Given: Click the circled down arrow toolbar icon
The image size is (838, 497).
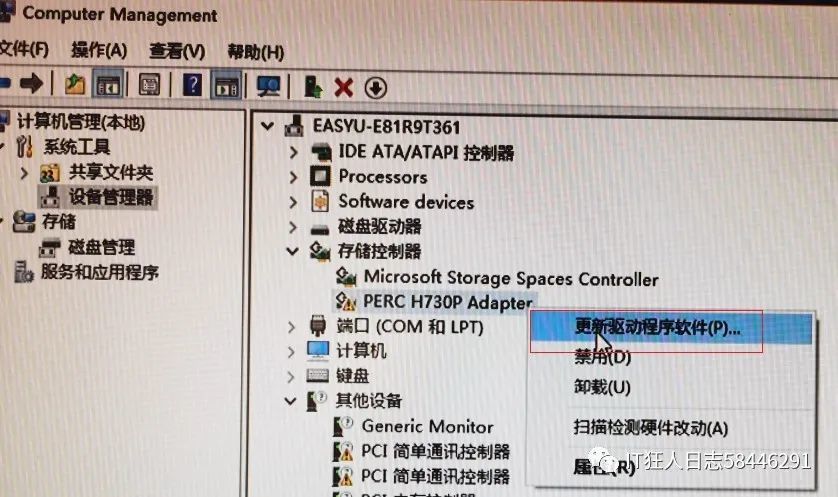Looking at the screenshot, I should point(376,88).
